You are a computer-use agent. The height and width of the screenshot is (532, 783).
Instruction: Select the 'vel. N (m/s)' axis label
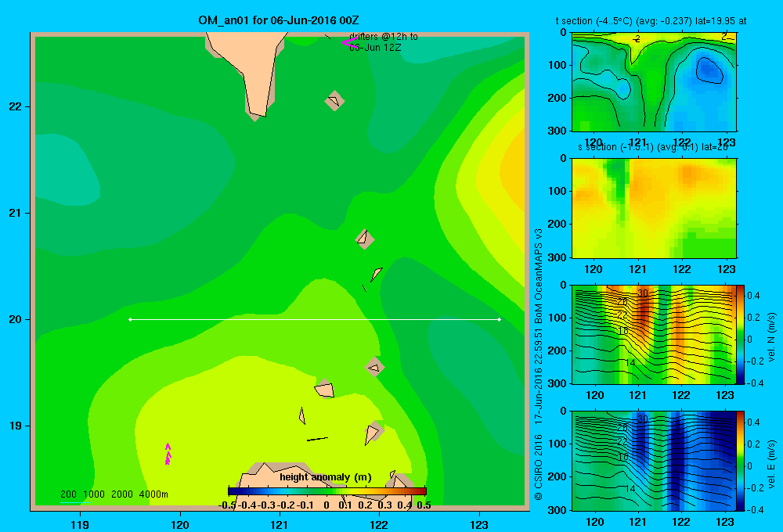(x=772, y=337)
